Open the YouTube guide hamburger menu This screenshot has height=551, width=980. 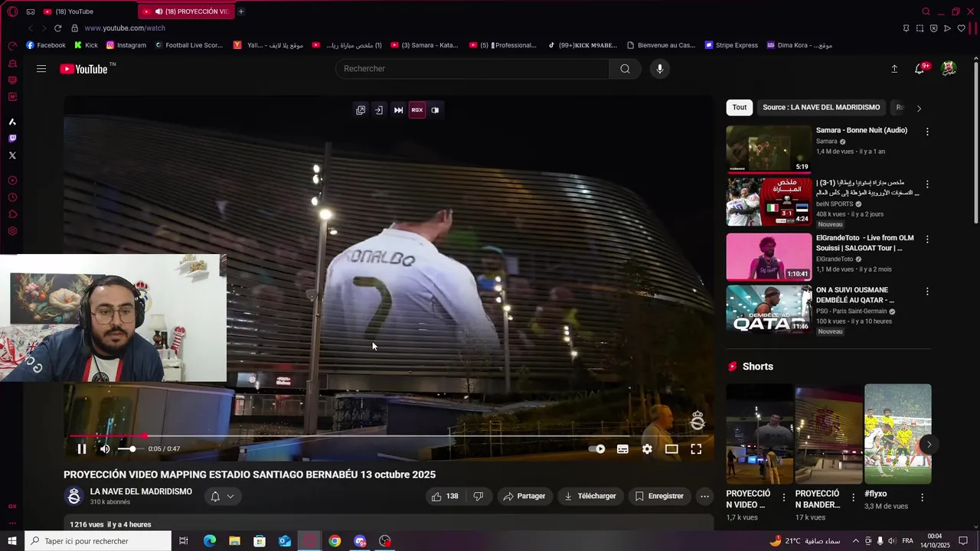click(x=41, y=69)
